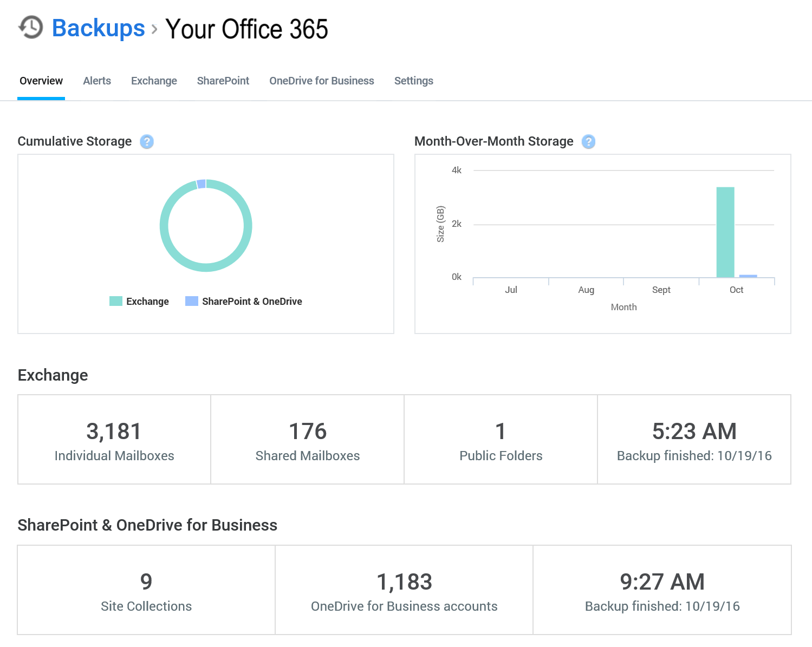This screenshot has width=812, height=647.
Task: Click the Exchange legend label
Action: pyautogui.click(x=147, y=302)
